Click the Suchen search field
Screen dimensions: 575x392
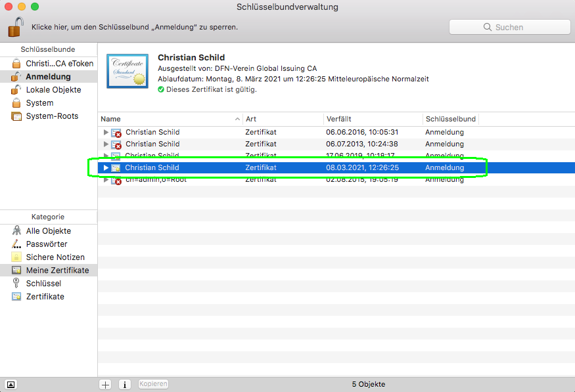point(509,27)
